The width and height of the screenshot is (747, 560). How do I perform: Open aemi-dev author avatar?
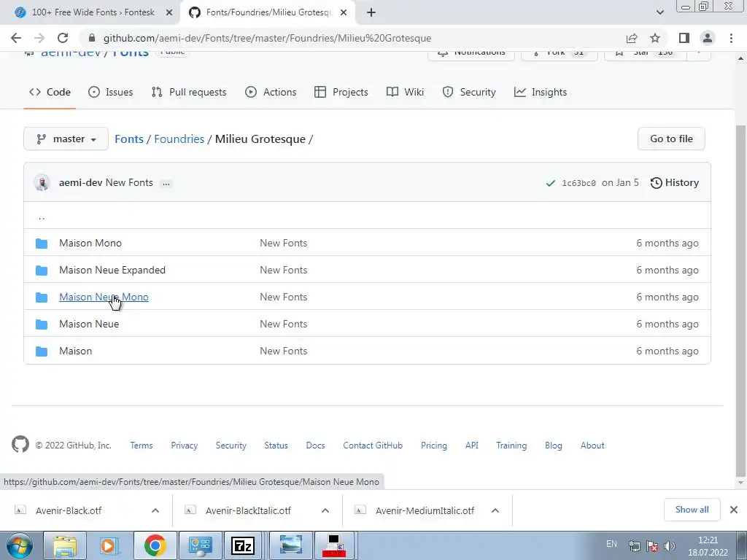tap(42, 183)
